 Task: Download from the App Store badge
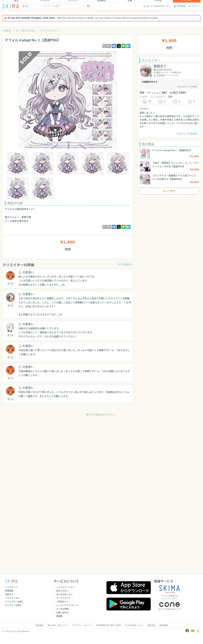click(x=129, y=587)
